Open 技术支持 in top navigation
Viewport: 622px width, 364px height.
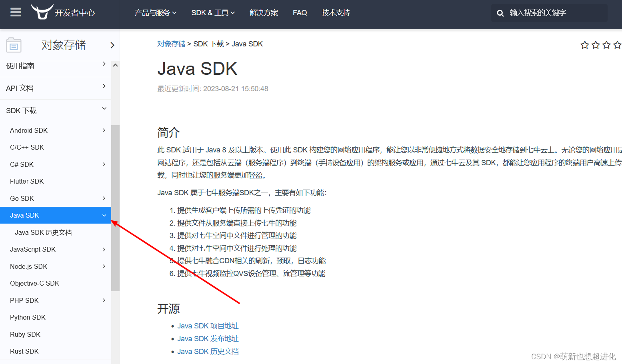click(336, 13)
